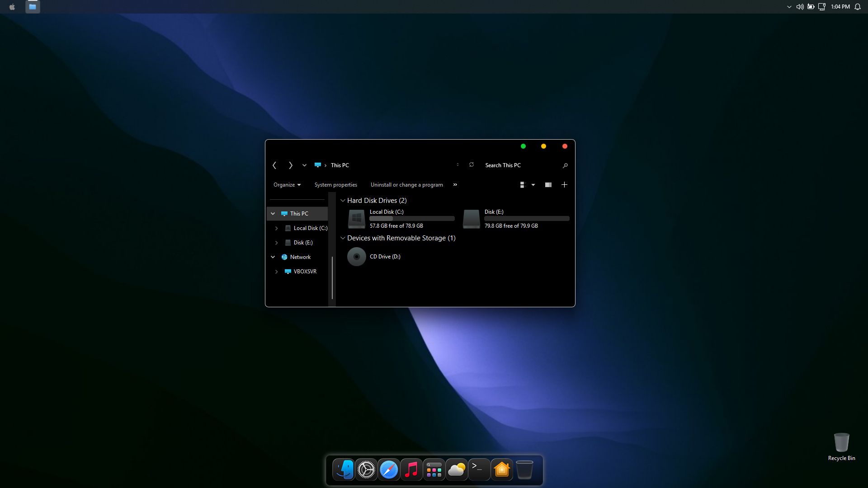Show more toolbar commands chevron
The height and width of the screenshot is (488, 868).
(455, 185)
